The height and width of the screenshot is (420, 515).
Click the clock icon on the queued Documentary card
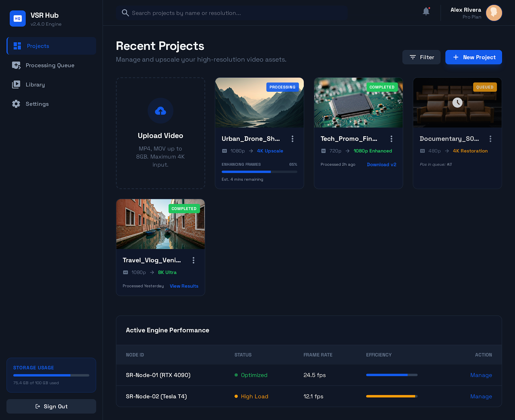point(457,103)
